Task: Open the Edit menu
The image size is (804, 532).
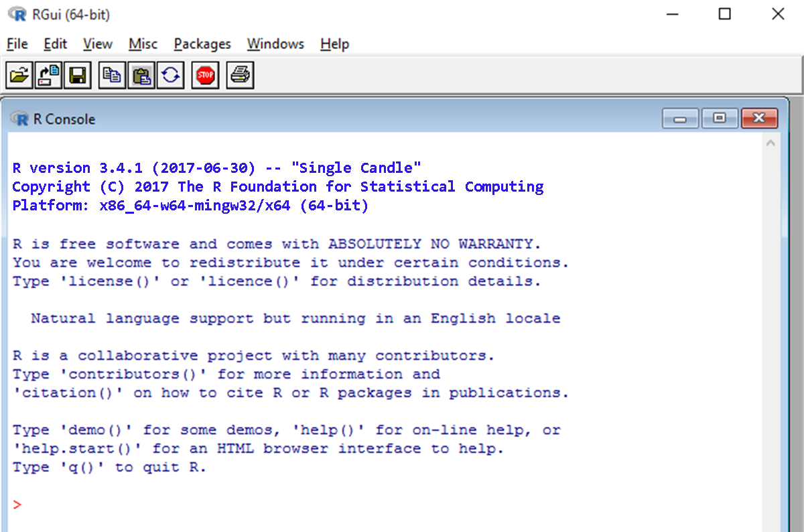Action: pyautogui.click(x=56, y=44)
